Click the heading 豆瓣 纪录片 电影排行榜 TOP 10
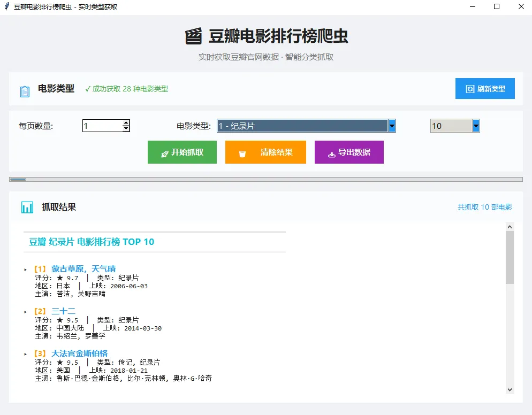Image resolution: width=532 pixels, height=415 pixels. [92, 242]
